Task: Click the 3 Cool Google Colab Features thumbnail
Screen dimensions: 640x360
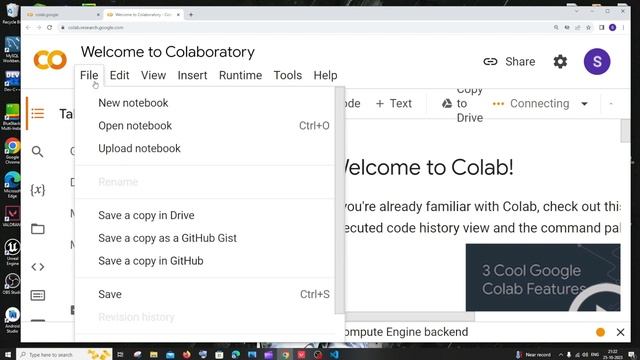Action: (x=543, y=278)
